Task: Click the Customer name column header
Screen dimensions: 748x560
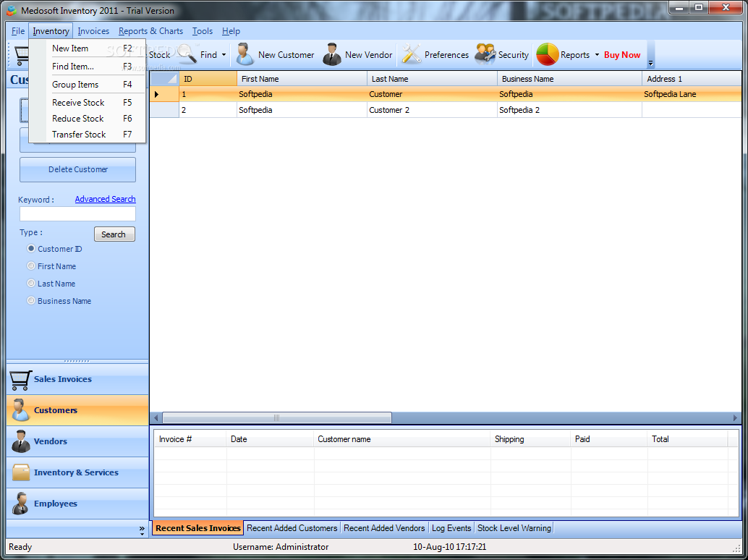Action: pos(401,439)
